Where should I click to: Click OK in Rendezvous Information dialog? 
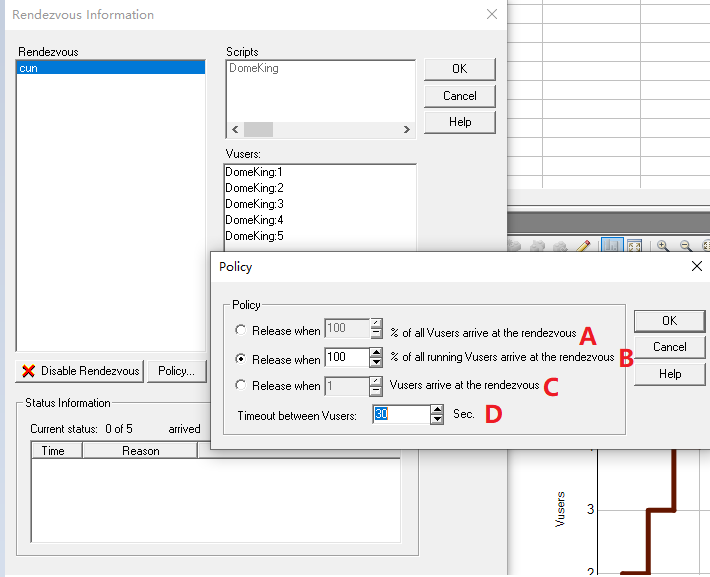tap(460, 69)
